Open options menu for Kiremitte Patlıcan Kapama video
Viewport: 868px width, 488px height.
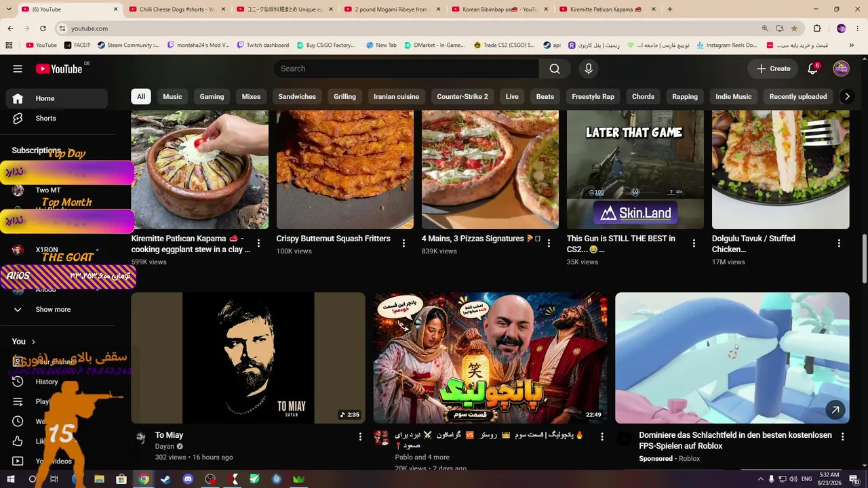(x=258, y=243)
